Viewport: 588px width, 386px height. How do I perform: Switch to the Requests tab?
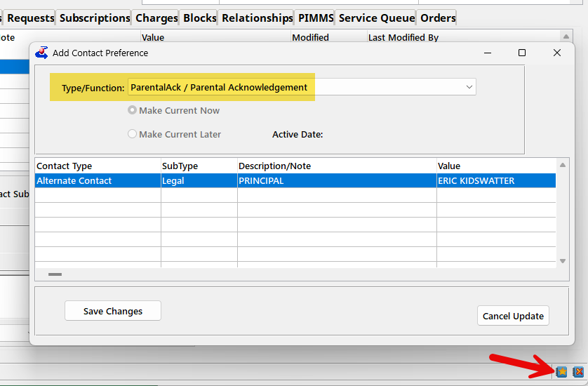point(31,18)
